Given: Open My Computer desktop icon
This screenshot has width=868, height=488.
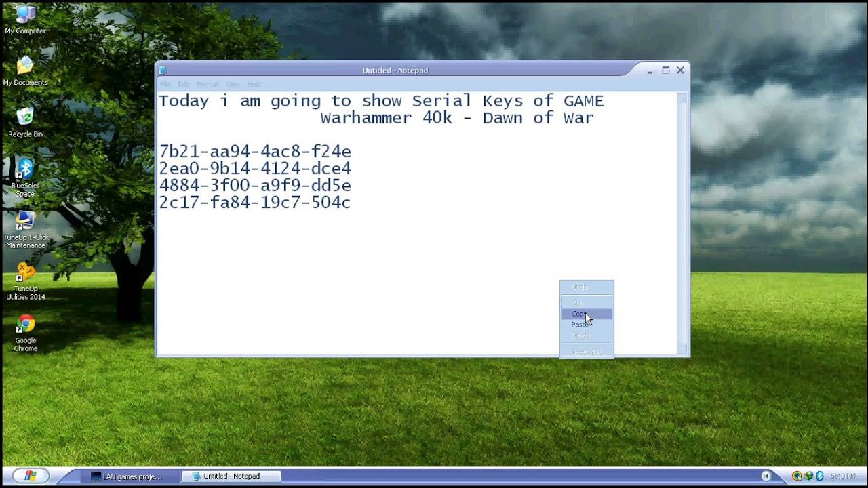Looking at the screenshot, I should (x=25, y=19).
